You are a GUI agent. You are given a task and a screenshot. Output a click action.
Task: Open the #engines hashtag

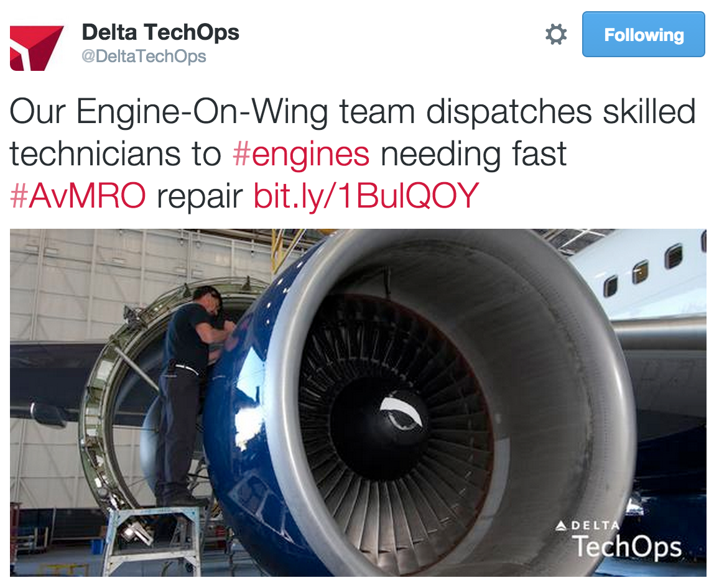click(301, 154)
